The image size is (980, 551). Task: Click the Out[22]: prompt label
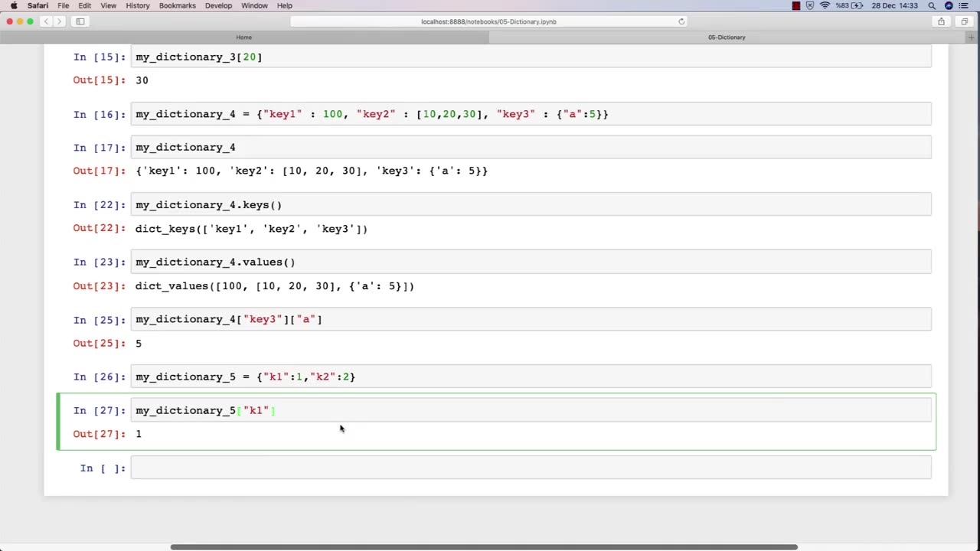point(100,228)
